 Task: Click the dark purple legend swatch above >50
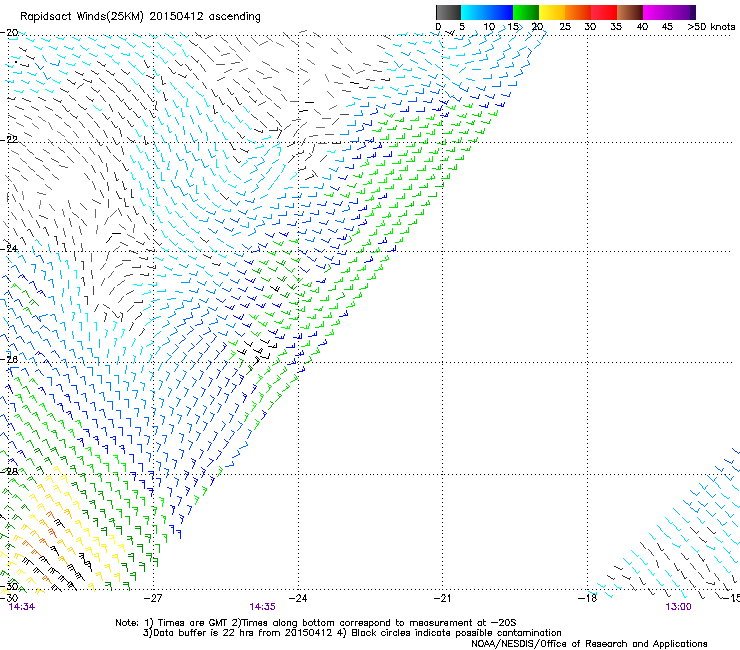click(692, 12)
